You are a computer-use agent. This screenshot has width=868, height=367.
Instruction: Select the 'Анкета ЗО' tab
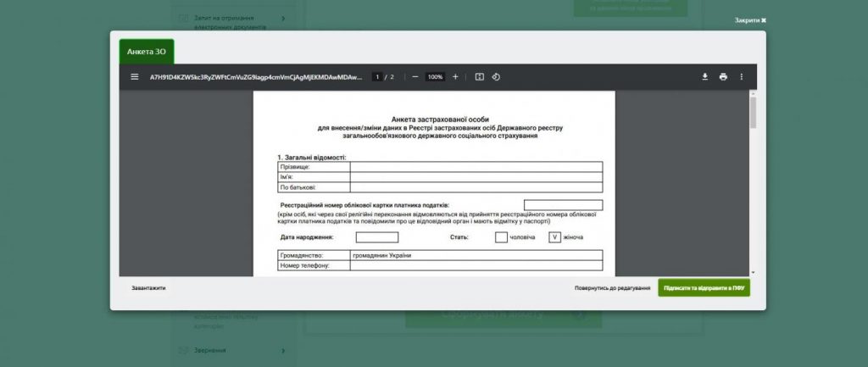click(147, 52)
